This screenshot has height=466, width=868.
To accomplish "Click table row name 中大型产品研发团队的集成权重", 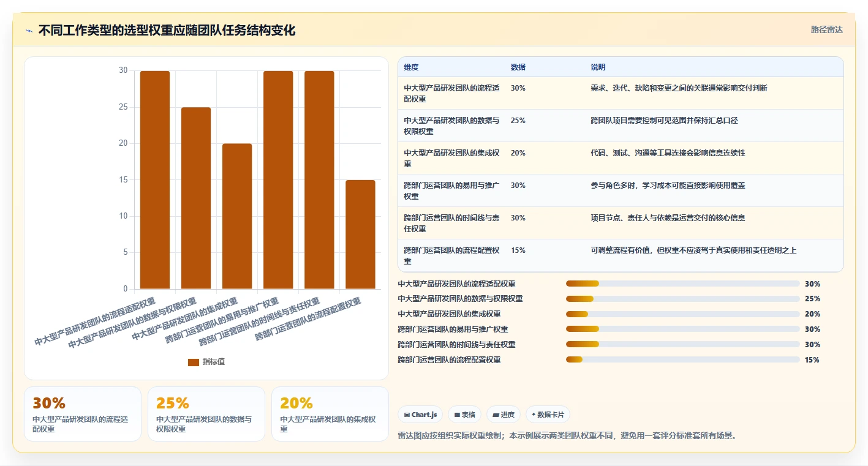I will click(451, 159).
